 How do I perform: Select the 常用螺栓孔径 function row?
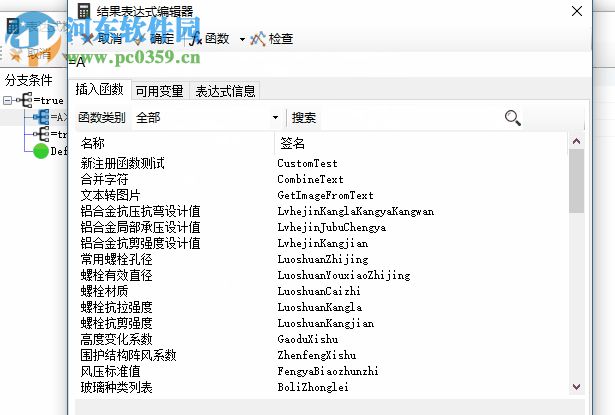pos(322,259)
